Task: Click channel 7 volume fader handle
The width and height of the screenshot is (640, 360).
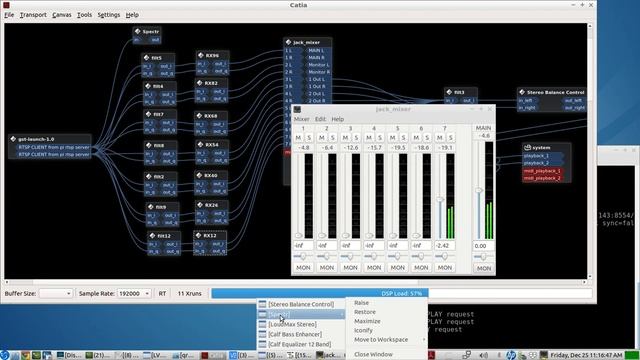Action: coord(440,199)
